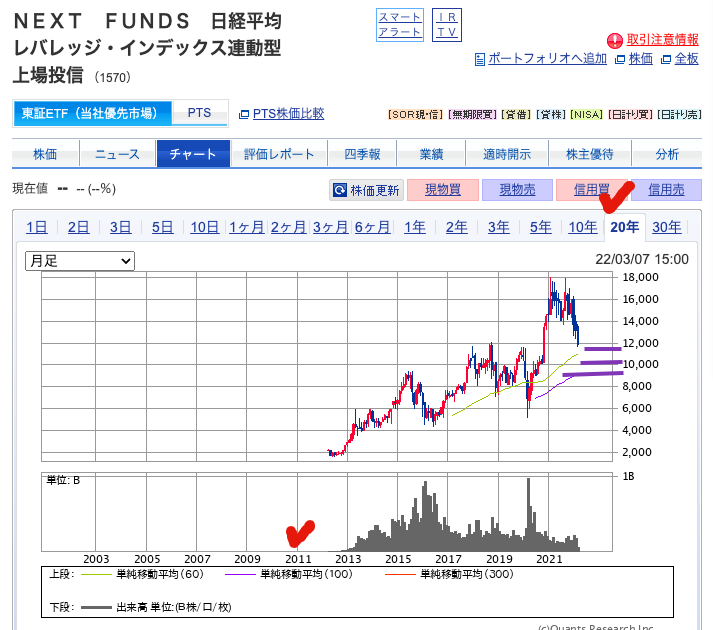Click the volume chart area
The width and height of the screenshot is (713, 630).
pyautogui.click(x=326, y=512)
